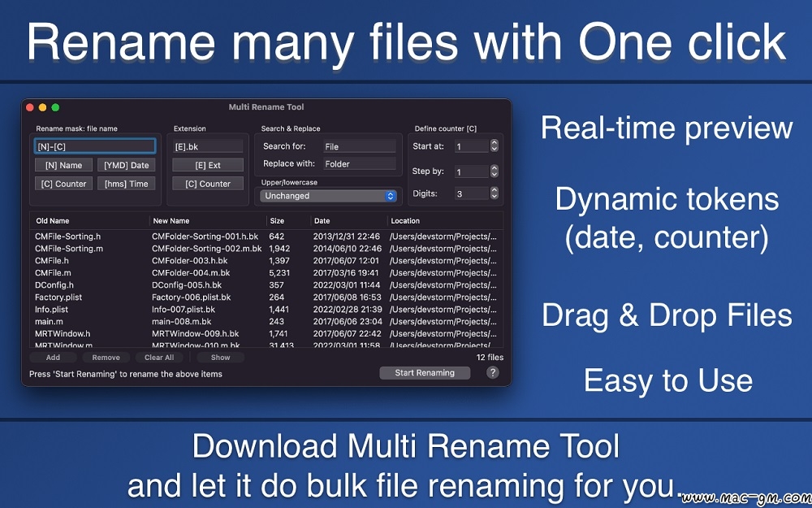Insert the [N] Name token
This screenshot has height=508, width=812.
pyautogui.click(x=63, y=165)
